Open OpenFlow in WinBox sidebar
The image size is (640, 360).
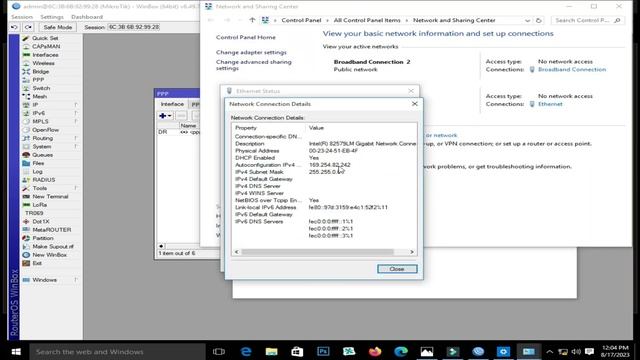[x=45, y=130]
